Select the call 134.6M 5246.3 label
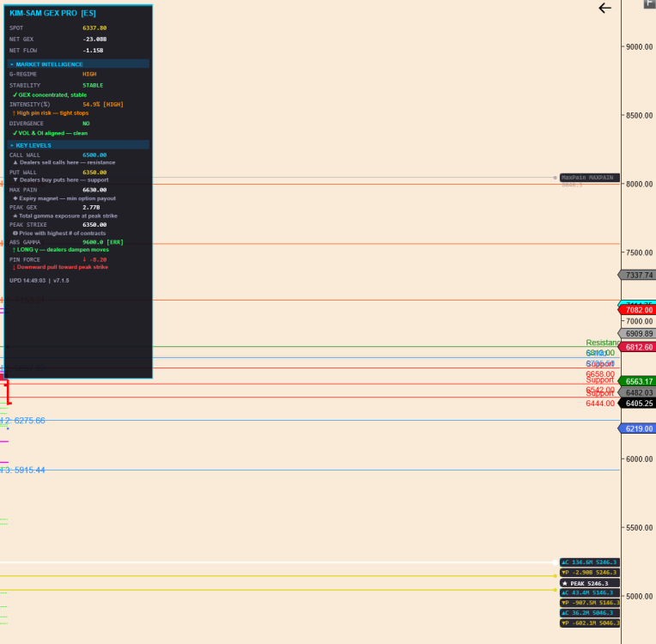The height and width of the screenshot is (644, 656). pos(589,562)
